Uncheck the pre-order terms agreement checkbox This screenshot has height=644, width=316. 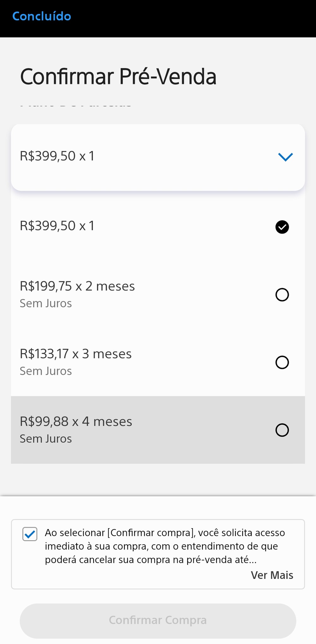click(30, 534)
